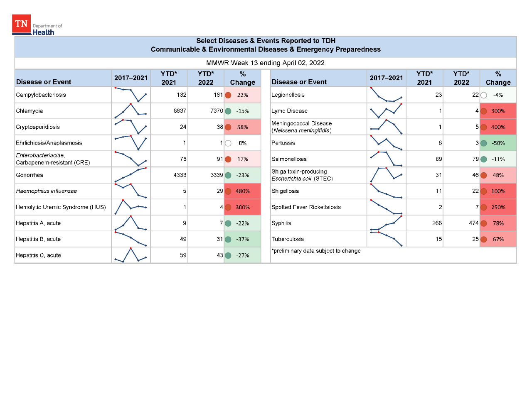Click the TN Department of Health logo
This screenshot has width=532, height=409.
click(37, 25)
